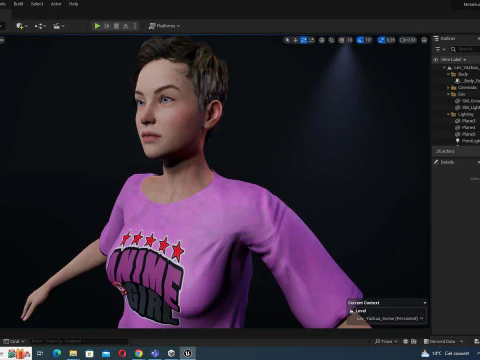Open the viewport options menu at top-left
The height and width of the screenshot is (360, 480).
2,40
